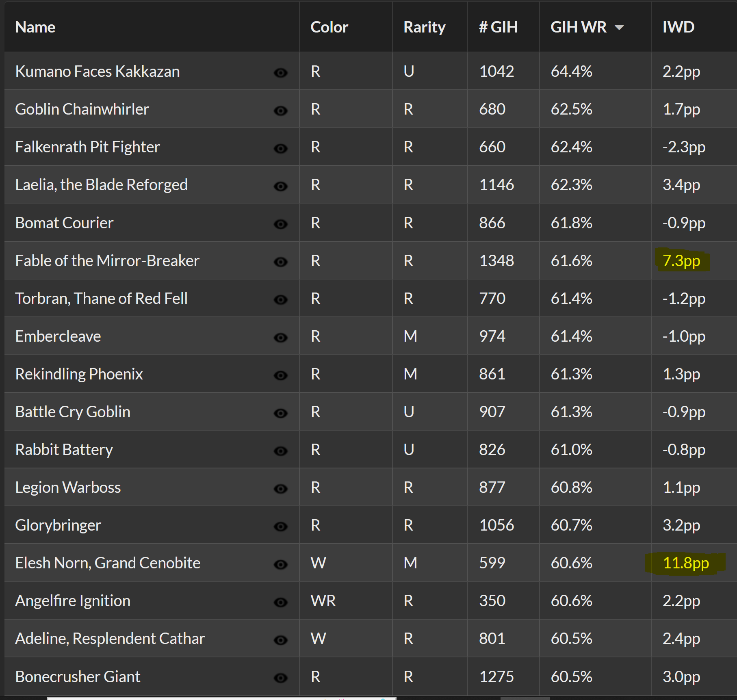Click the Name column header
Image resolution: width=737 pixels, height=700 pixels.
tap(35, 27)
